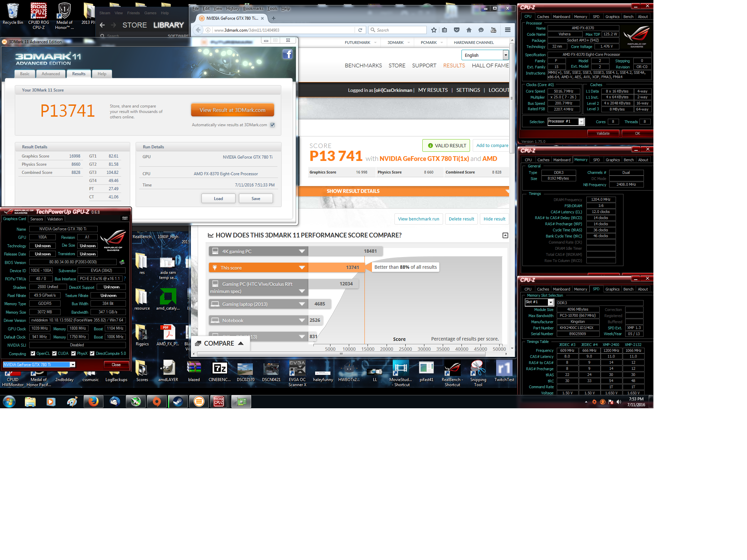
Task: Switch to the Advanced tab in 3DMark 11
Action: (51, 74)
